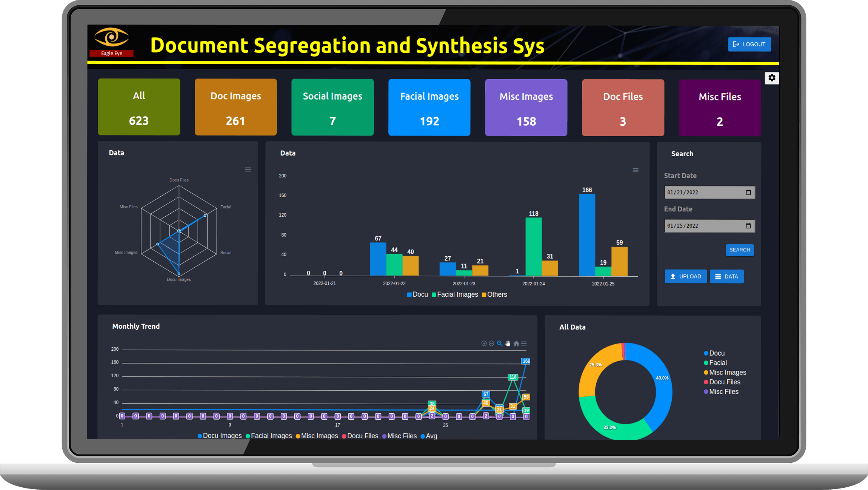Screen dimensions: 868x490
Task: Click the zoom out minus icon on Monthly Trend
Action: coord(491,344)
